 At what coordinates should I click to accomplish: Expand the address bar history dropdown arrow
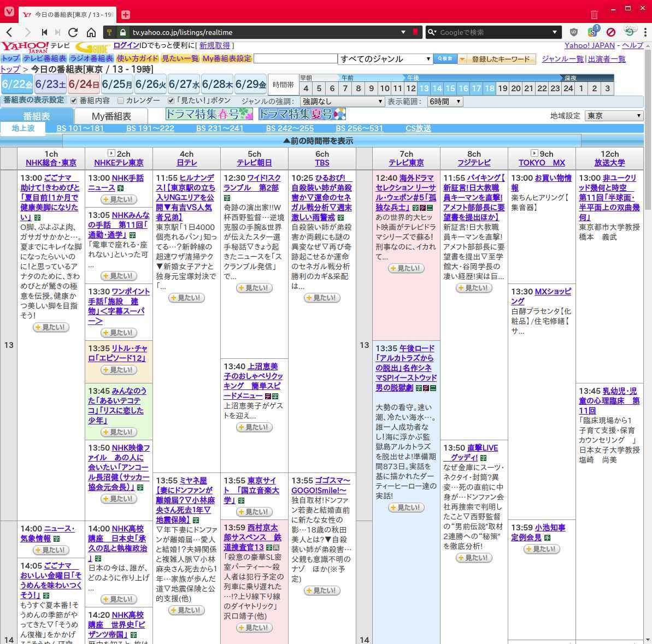click(x=403, y=32)
